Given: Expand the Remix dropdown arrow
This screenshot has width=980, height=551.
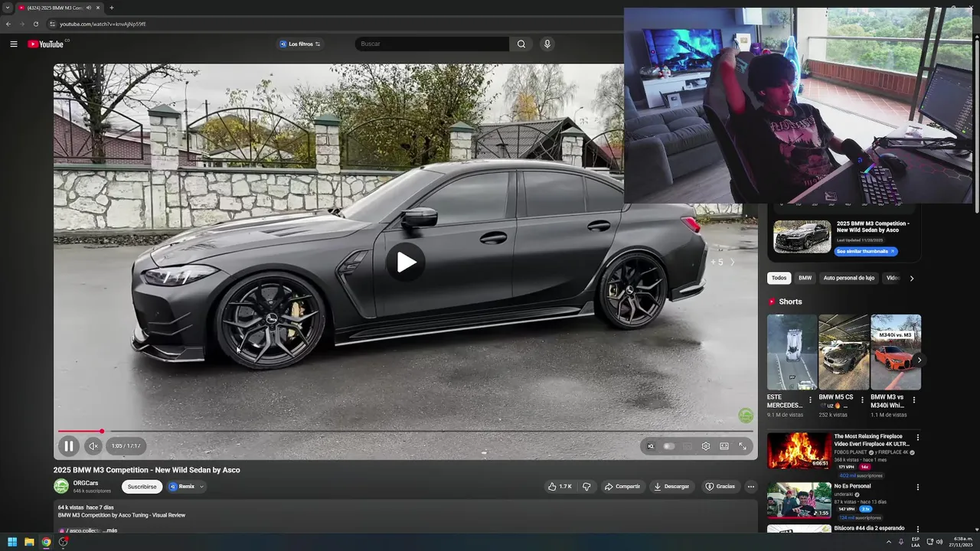Looking at the screenshot, I should click(x=202, y=487).
